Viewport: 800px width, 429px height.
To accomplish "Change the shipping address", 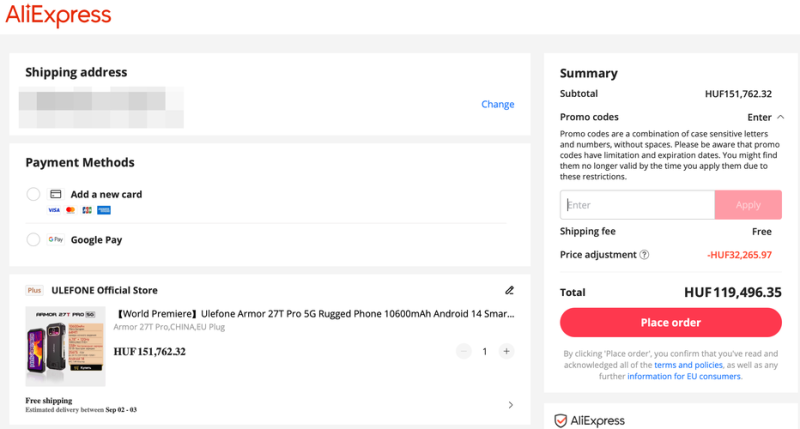I will [497, 104].
